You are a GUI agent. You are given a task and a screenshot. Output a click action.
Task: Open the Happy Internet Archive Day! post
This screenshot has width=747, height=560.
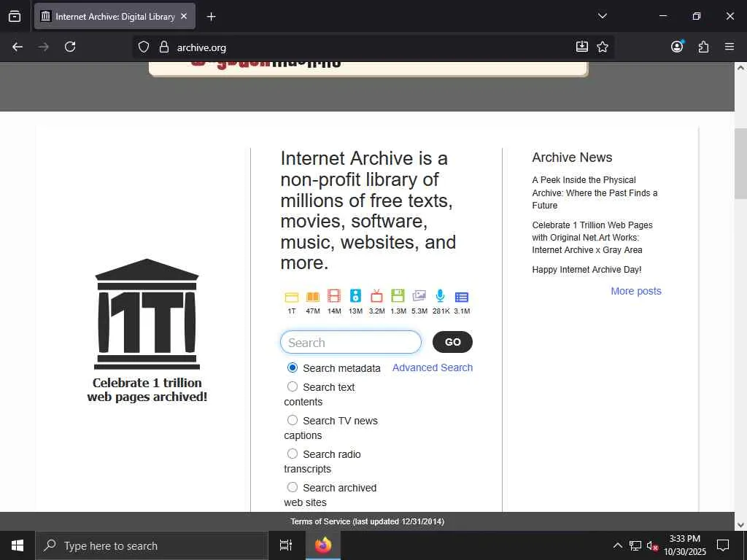pyautogui.click(x=587, y=270)
